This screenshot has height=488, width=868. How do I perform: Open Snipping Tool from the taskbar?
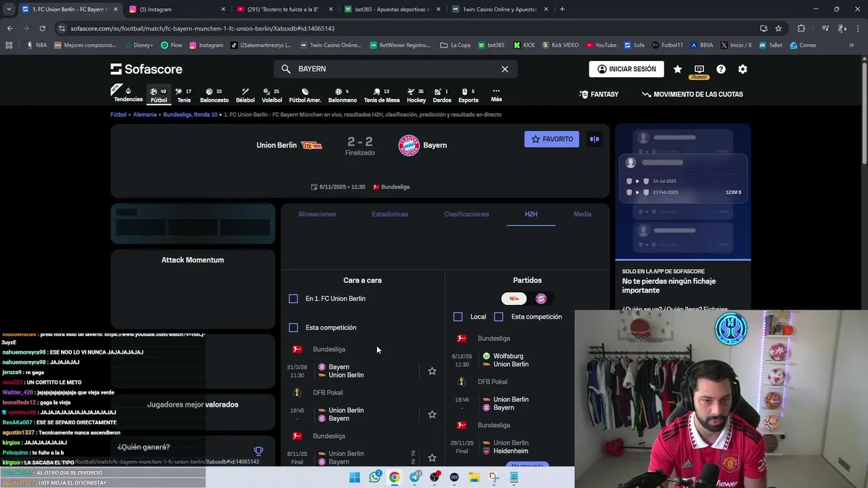(494, 477)
